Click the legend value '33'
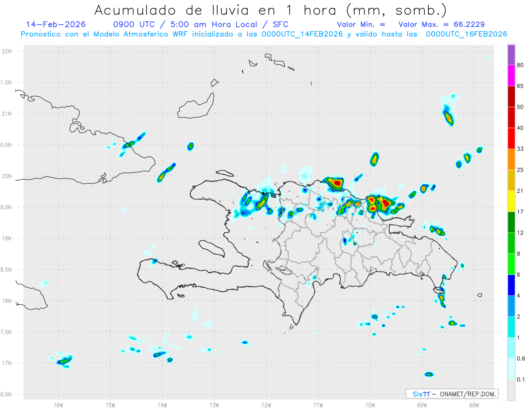This screenshot has height=411, width=532. (x=520, y=149)
